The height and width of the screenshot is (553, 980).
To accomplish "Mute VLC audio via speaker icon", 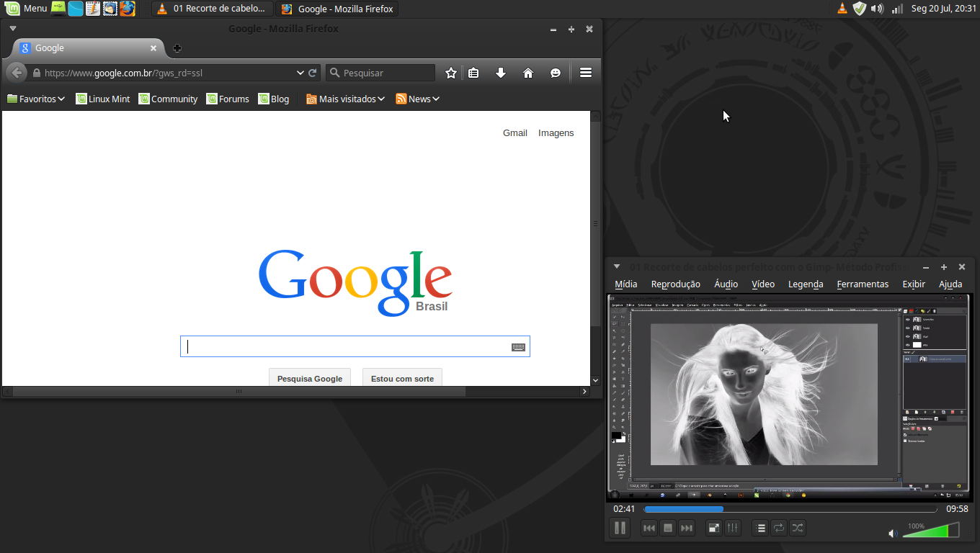I will [893, 533].
